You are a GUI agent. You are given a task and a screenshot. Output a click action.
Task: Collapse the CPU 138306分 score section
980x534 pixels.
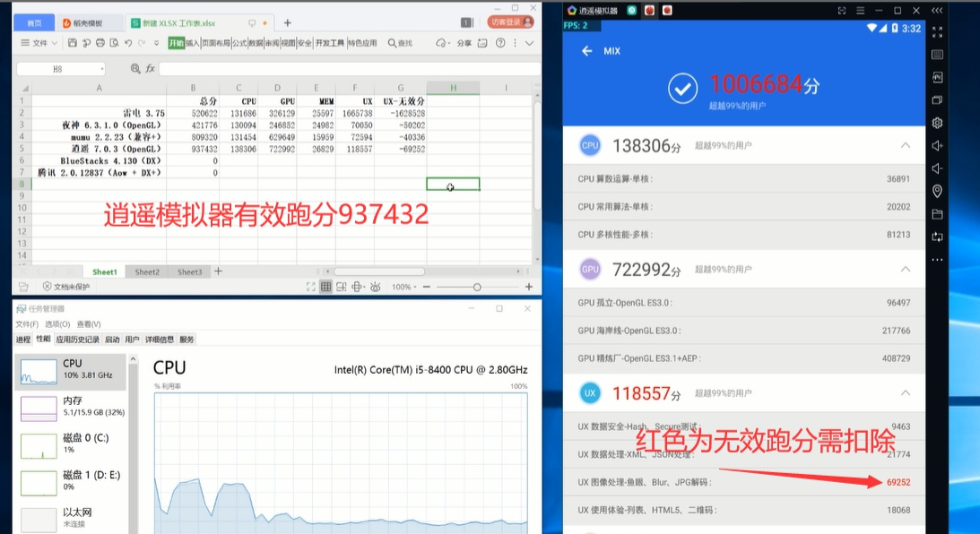pyautogui.click(x=905, y=145)
